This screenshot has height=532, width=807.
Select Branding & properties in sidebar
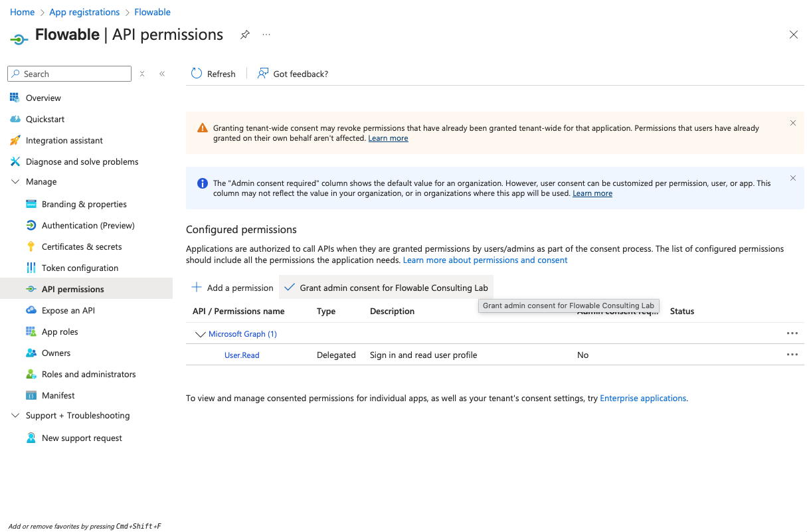click(84, 204)
